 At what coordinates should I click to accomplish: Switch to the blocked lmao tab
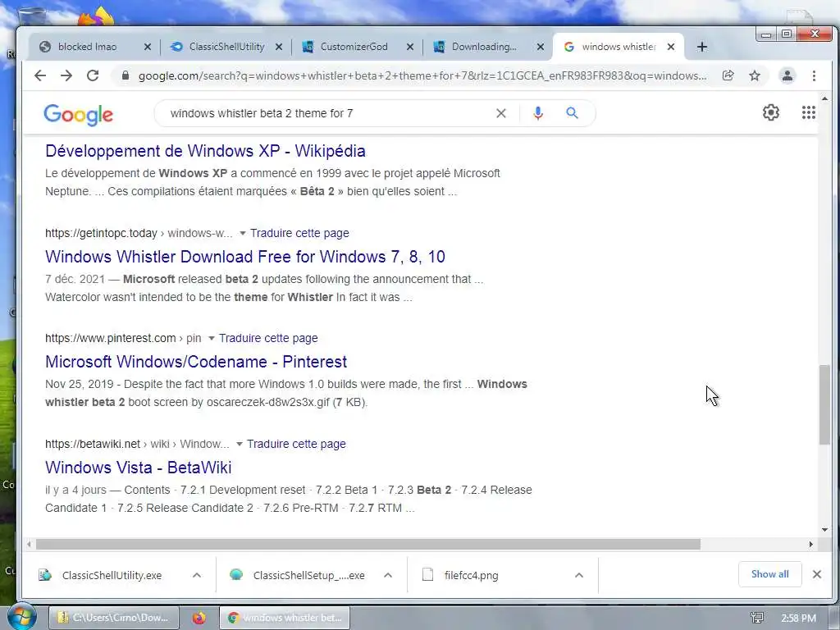(x=85, y=47)
